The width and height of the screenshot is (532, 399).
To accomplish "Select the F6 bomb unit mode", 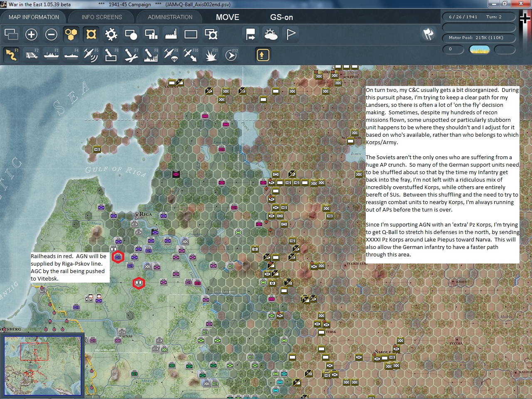I will point(111,55).
